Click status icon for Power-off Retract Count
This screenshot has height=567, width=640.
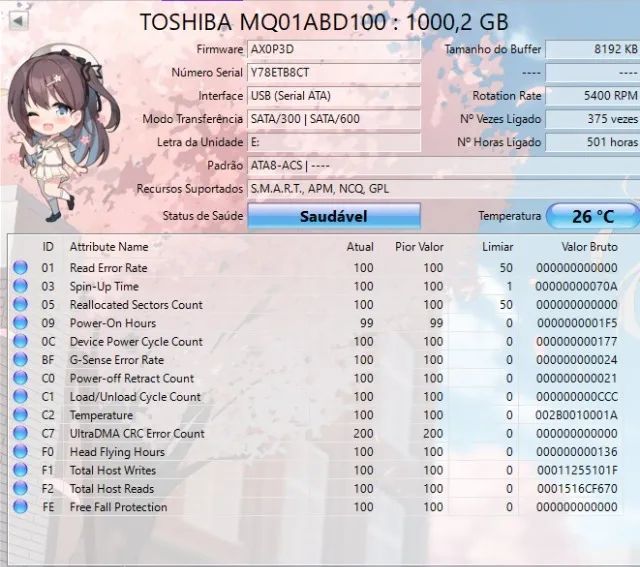pos(20,378)
